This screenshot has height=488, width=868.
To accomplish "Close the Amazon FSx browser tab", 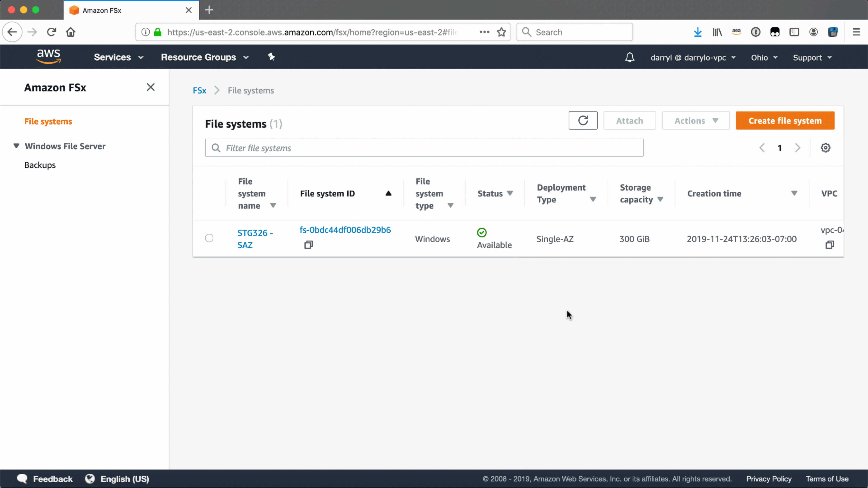I will [189, 10].
